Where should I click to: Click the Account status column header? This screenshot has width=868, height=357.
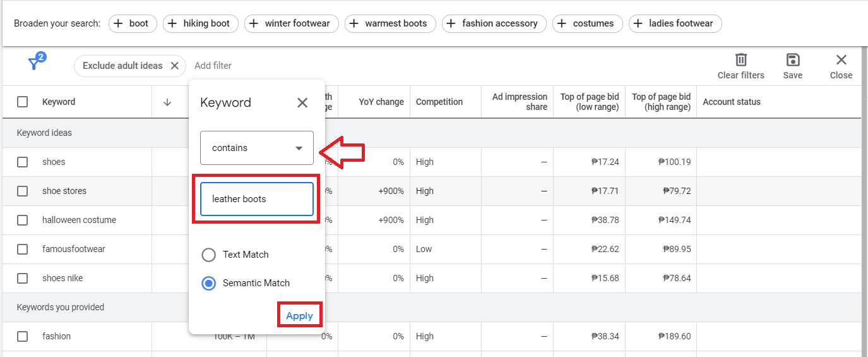tap(732, 102)
